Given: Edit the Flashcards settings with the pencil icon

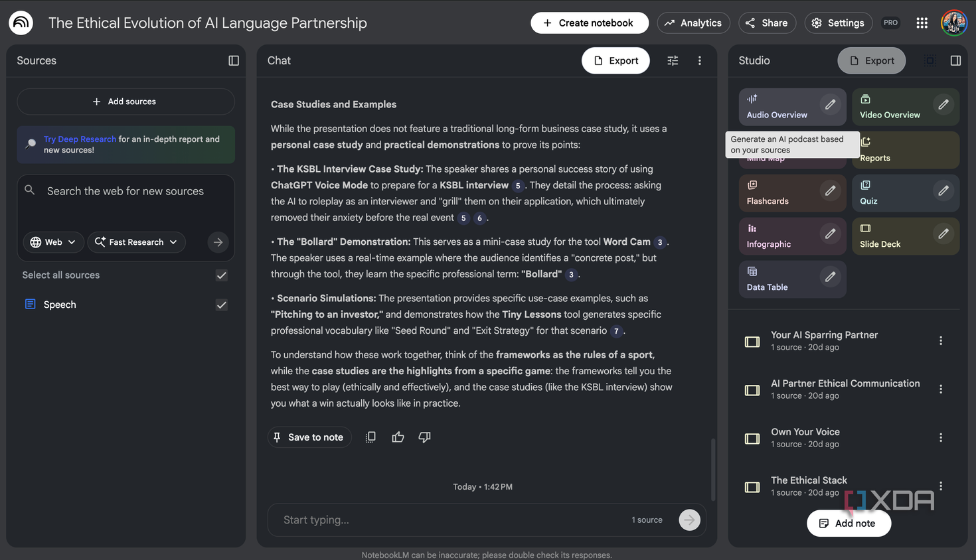Looking at the screenshot, I should [830, 190].
